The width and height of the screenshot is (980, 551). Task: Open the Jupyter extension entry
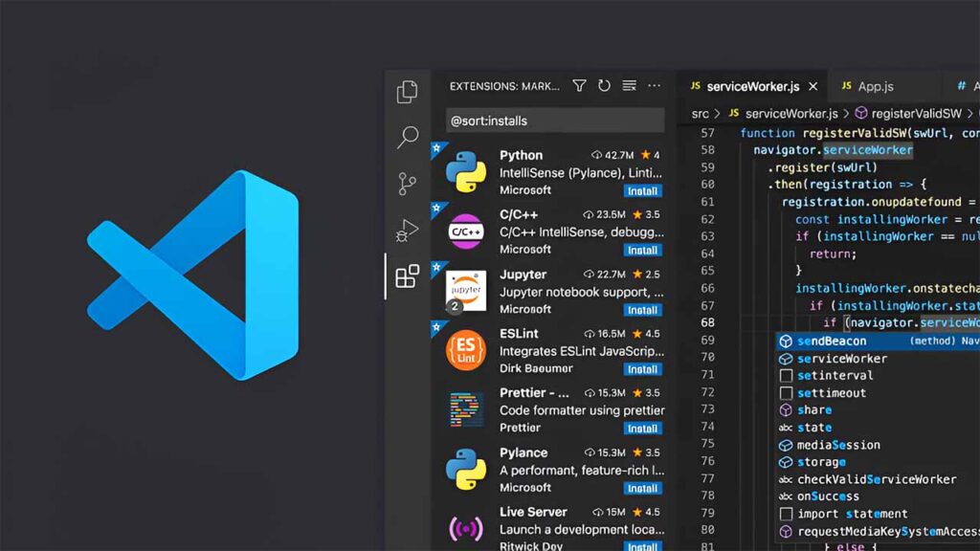tap(555, 292)
